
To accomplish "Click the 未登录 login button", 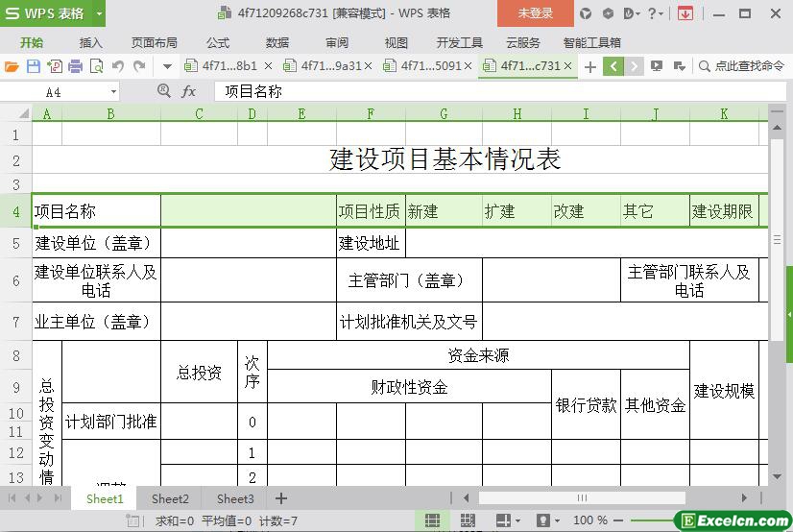I will click(535, 13).
